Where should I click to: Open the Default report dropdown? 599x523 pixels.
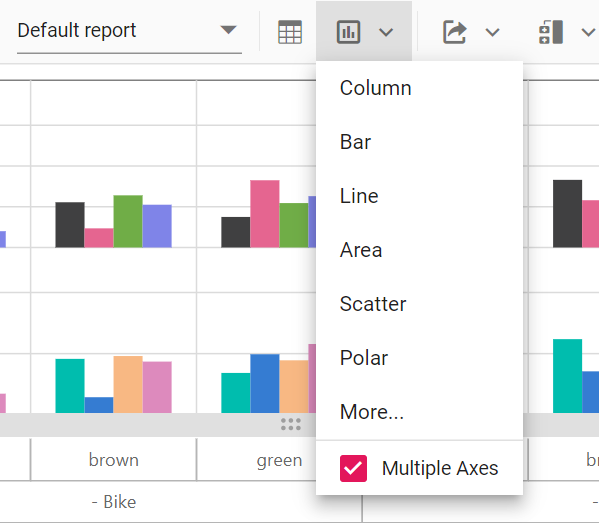(129, 31)
